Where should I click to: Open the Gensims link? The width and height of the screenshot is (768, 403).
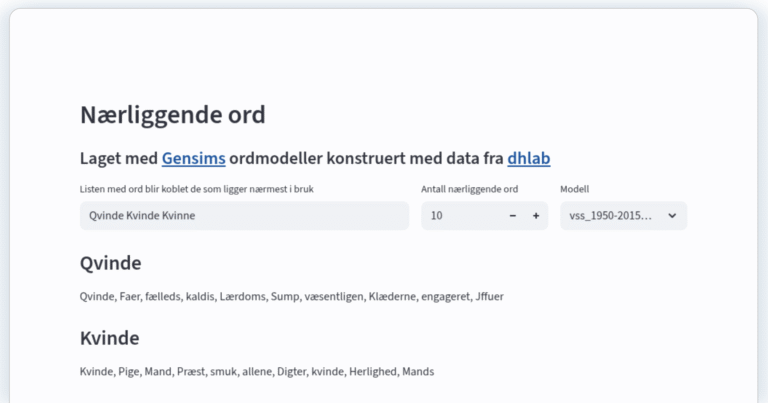click(193, 158)
